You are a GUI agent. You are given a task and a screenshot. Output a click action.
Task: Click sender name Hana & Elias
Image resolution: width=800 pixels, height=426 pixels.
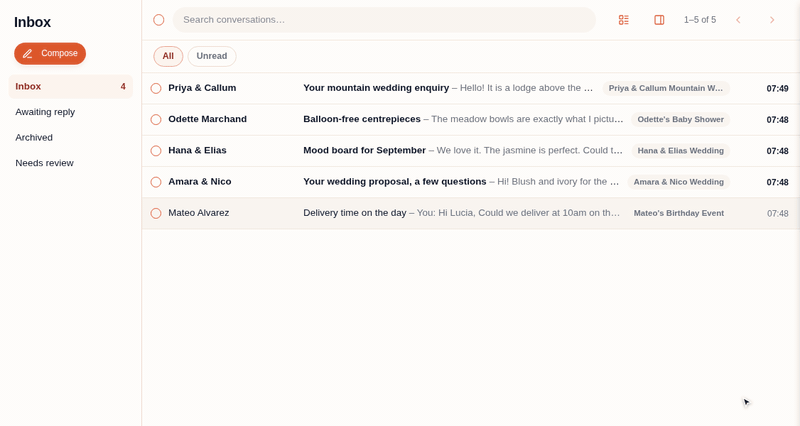[197, 150]
